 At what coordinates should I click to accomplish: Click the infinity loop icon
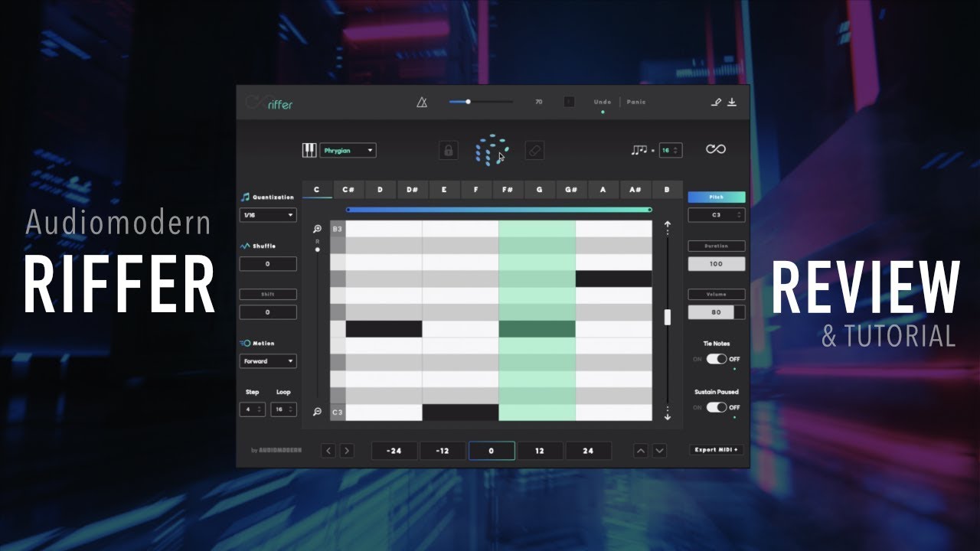[x=716, y=149]
